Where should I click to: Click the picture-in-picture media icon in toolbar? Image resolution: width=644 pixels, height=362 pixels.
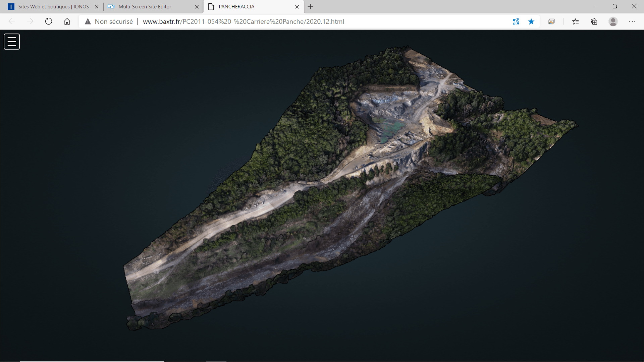click(551, 21)
